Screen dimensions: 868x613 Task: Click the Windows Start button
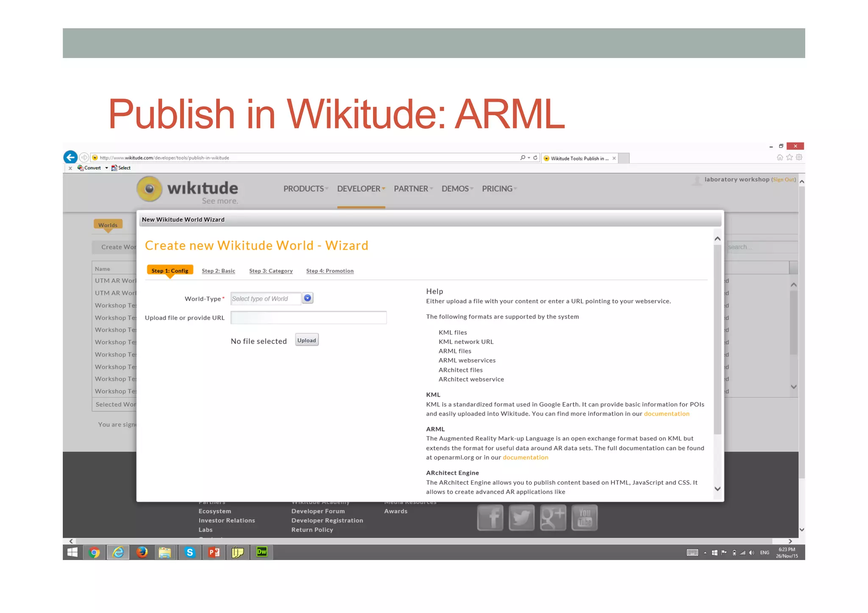tap(72, 552)
